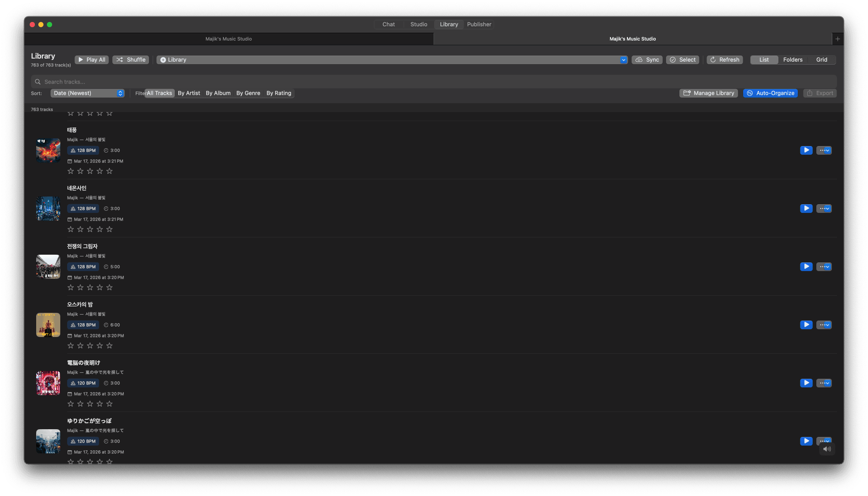Open Manage Library
The width and height of the screenshot is (868, 496).
[709, 93]
